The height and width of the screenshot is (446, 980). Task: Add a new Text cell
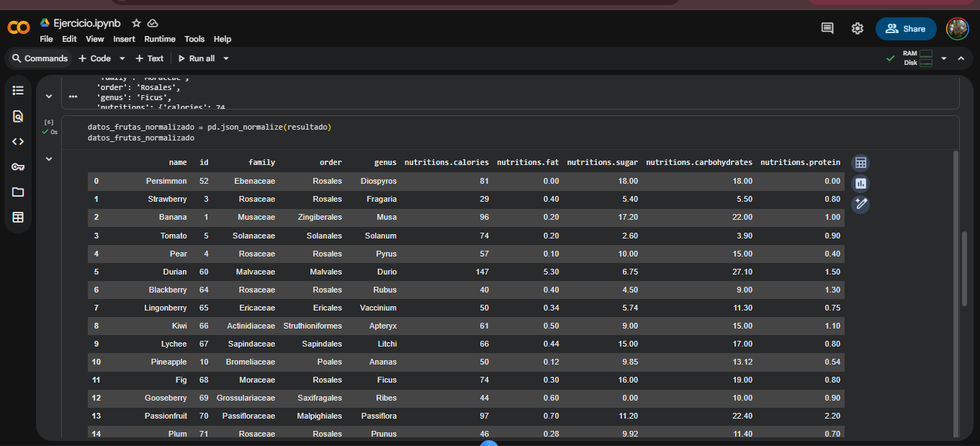[150, 58]
